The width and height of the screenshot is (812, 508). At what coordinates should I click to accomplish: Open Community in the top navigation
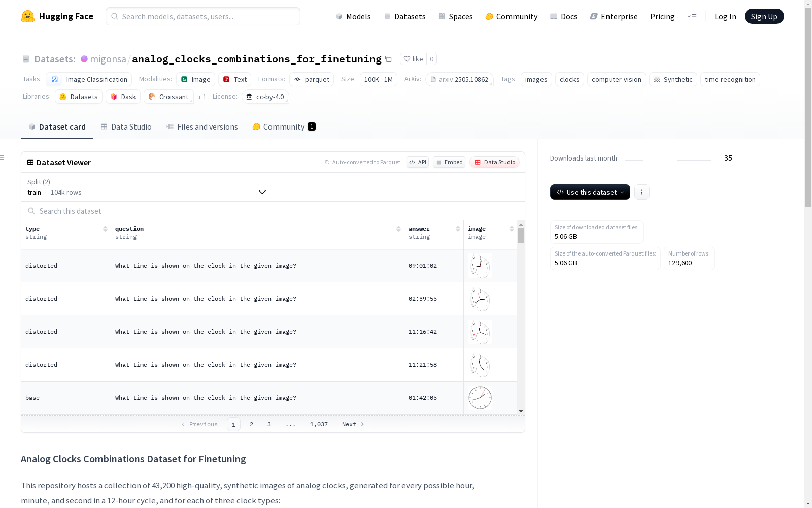click(x=512, y=16)
